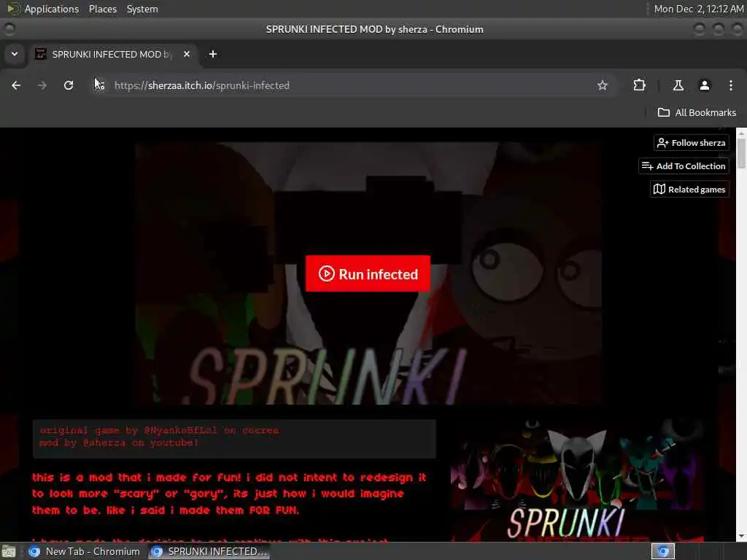Viewport: 747px width, 560px height.
Task: View site information icon in address bar
Action: pos(99,85)
